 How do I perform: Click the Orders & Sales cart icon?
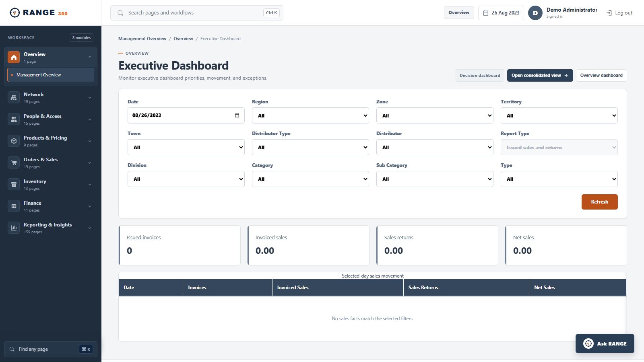click(14, 163)
